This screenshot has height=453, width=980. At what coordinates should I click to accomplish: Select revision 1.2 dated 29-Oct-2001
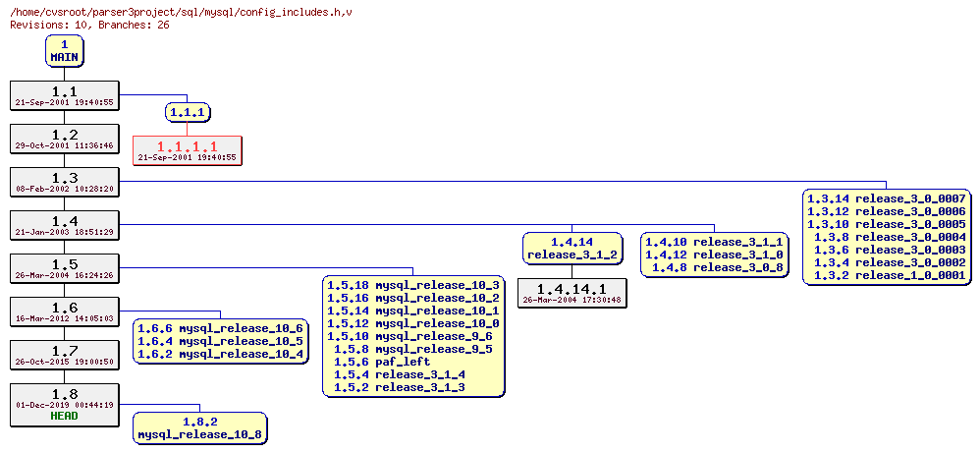tap(65, 139)
